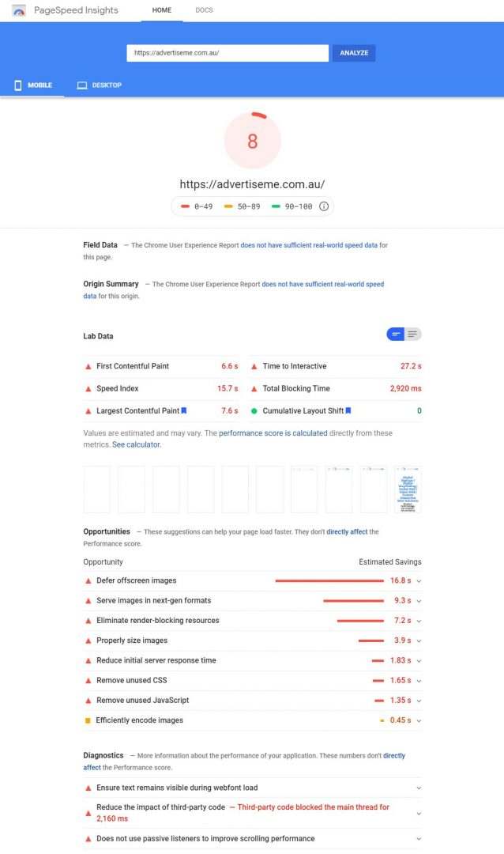This screenshot has width=504, height=854.
Task: Click the PageSpeed Insights logo icon
Action: tap(19, 10)
